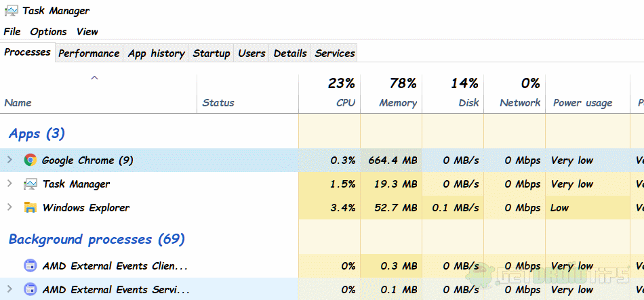Open the File menu
This screenshot has width=644, height=300.
pyautogui.click(x=12, y=32)
